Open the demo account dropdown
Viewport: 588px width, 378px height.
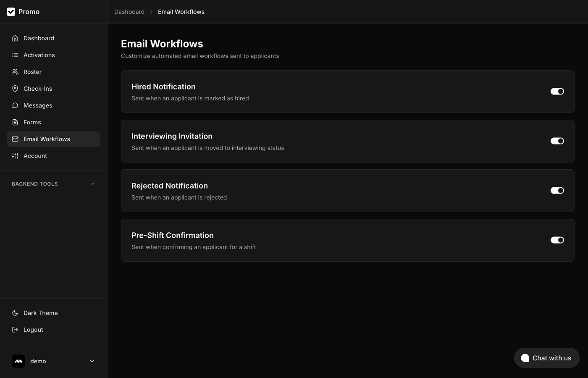coord(53,361)
